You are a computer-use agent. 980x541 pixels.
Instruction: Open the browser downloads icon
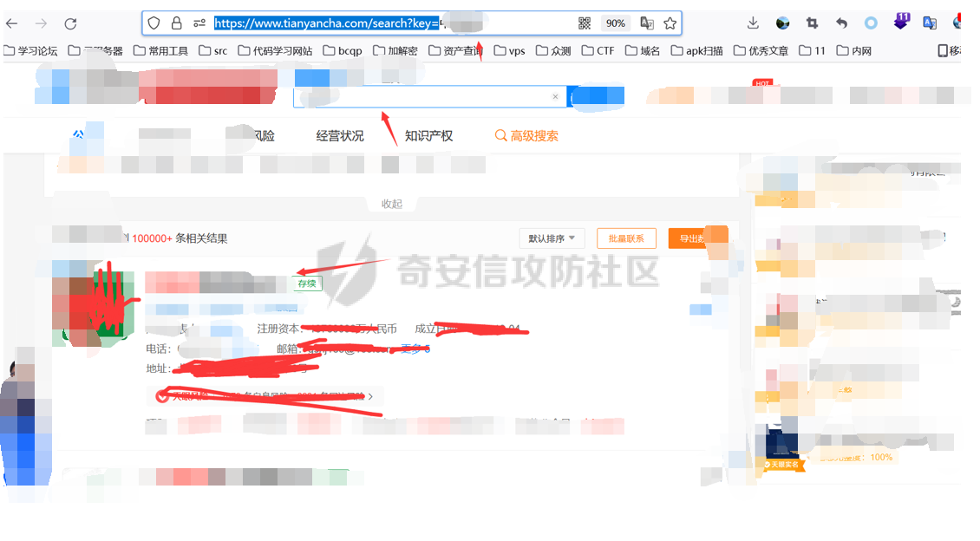(x=753, y=23)
